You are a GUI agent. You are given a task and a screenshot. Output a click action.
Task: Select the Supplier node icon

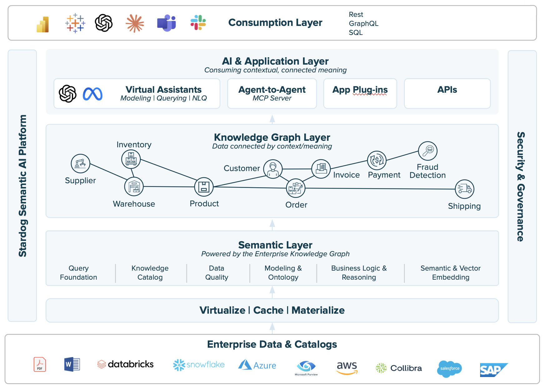[81, 164]
